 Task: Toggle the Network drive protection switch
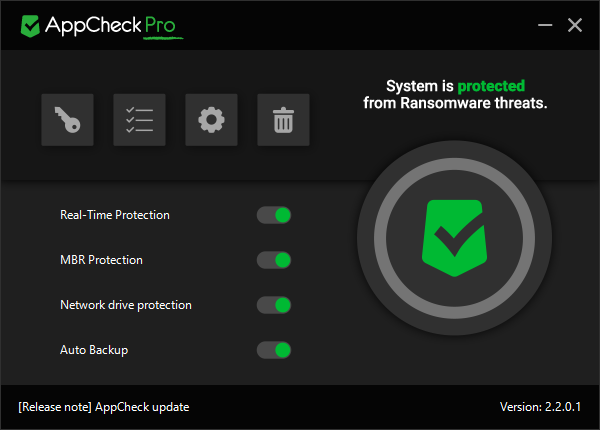(x=274, y=305)
